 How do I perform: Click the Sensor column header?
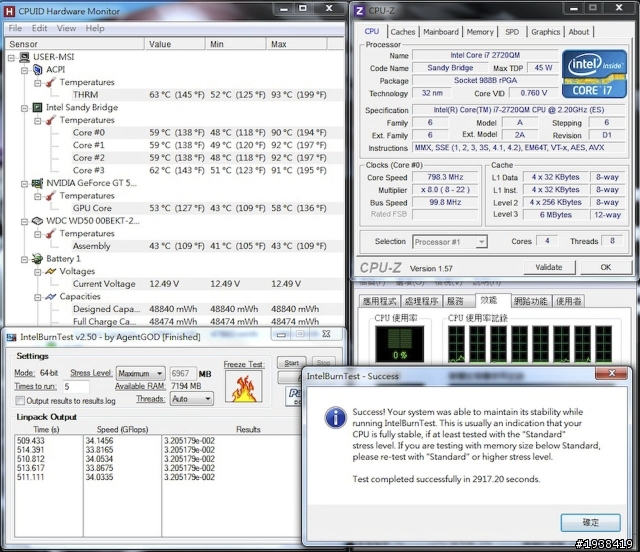(x=74, y=44)
